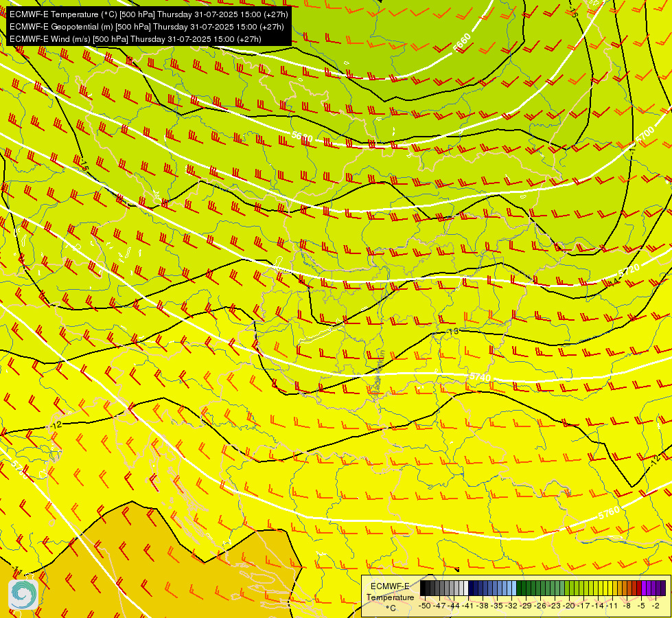672x618 pixels.
Task: Click the purple swatch at the legend bar's end
Action: pyautogui.click(x=663, y=588)
